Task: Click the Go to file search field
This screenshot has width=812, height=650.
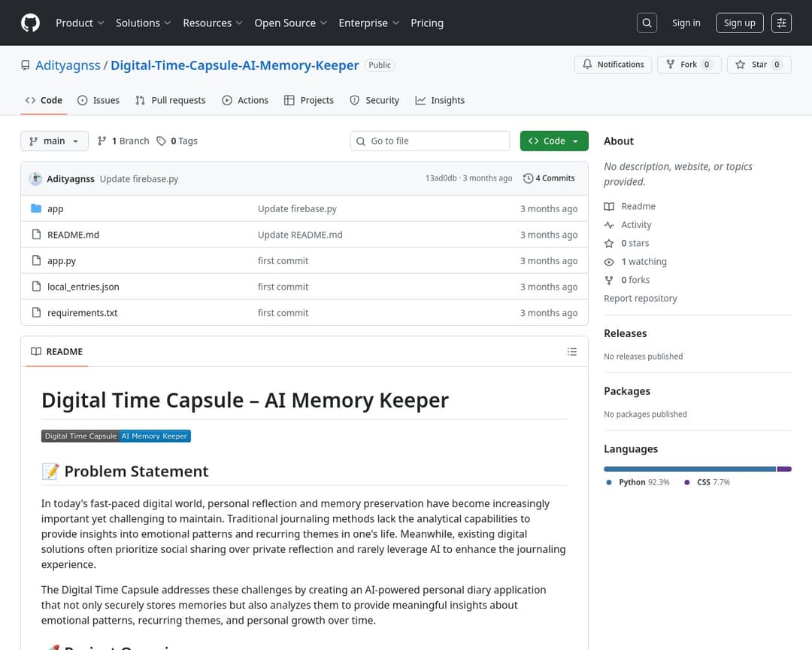Action: pos(429,141)
